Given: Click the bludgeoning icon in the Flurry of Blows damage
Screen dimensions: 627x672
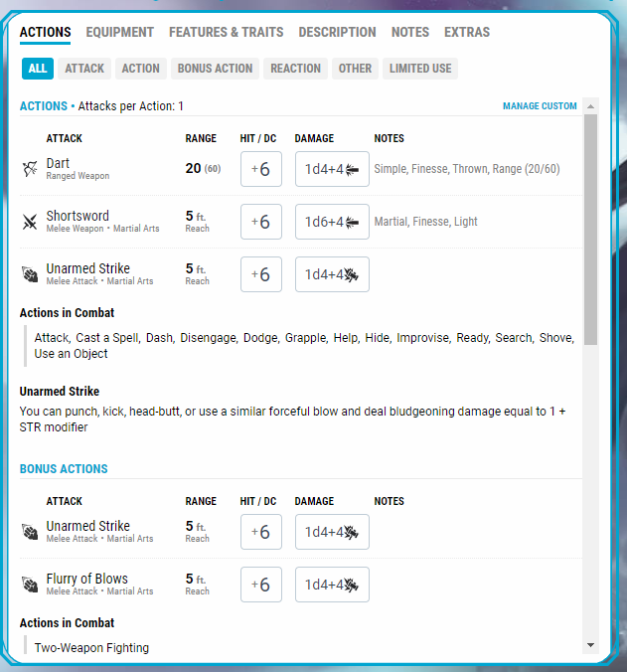Looking at the screenshot, I should click(x=351, y=585).
